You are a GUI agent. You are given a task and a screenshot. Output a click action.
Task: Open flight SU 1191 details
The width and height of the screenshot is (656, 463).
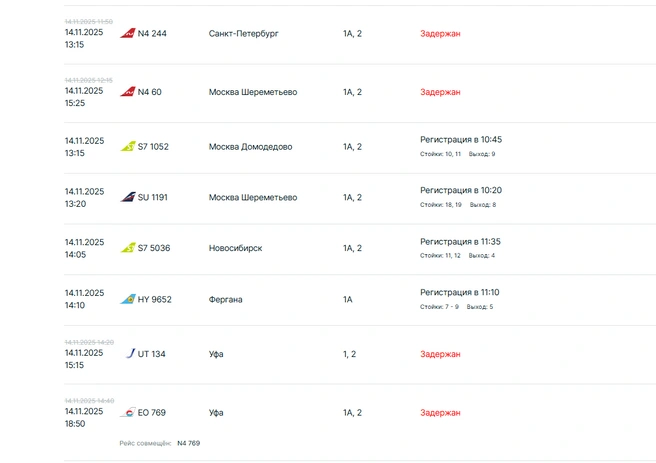coord(153,197)
